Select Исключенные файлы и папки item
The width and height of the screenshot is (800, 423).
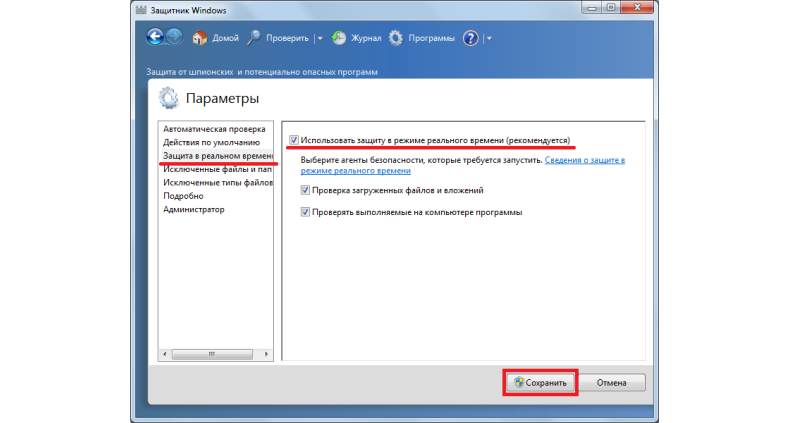215,169
